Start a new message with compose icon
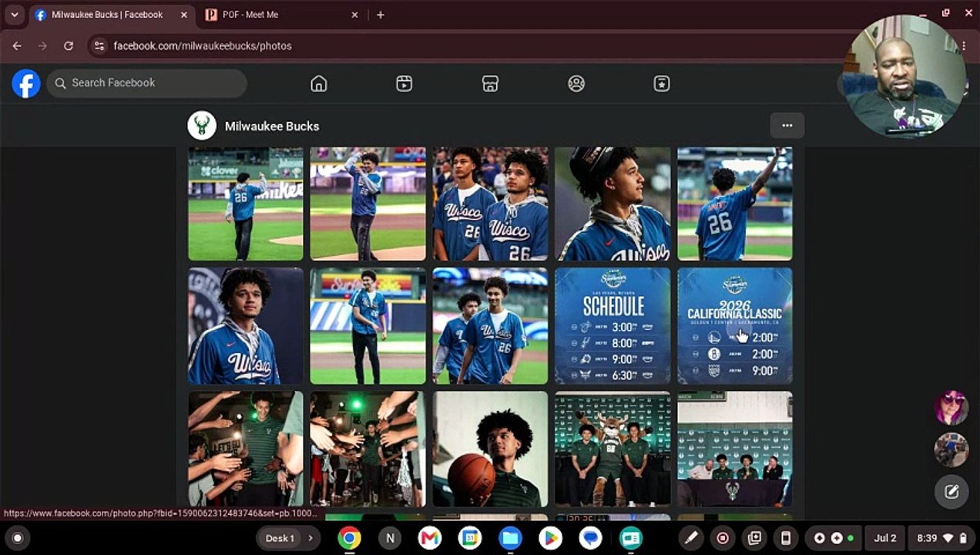This screenshot has width=980, height=555. pos(951,492)
